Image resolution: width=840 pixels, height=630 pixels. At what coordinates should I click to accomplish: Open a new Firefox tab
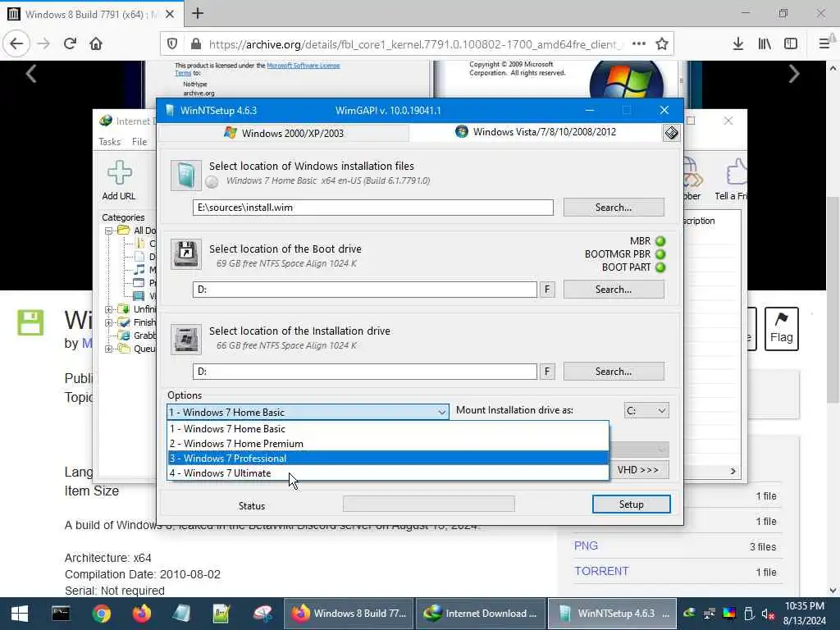pos(198,13)
